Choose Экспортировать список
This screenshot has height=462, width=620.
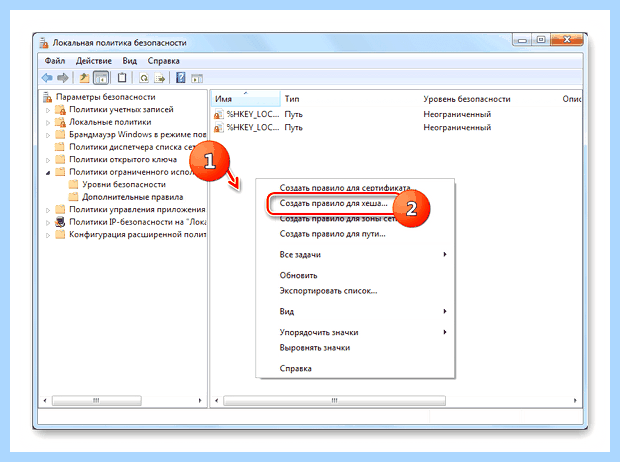355,291
